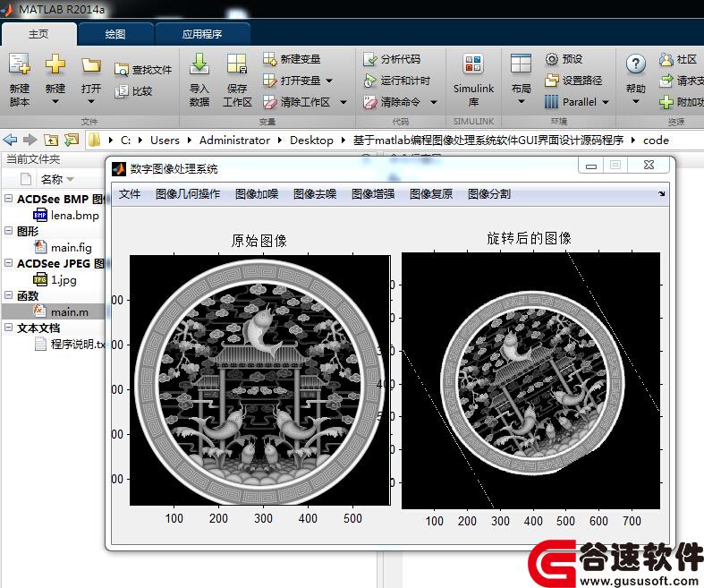Open dropdown arrow next to 清除工作区
704x588 pixels.
(344, 102)
